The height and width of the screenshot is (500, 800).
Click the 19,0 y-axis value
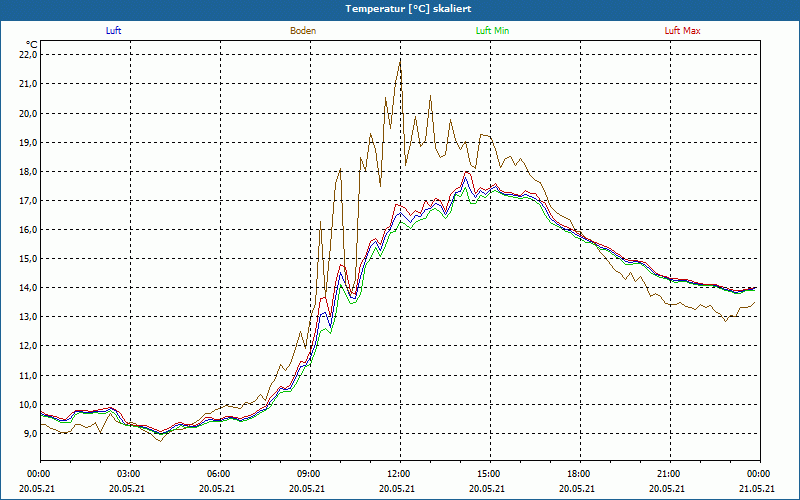pyautogui.click(x=29, y=142)
